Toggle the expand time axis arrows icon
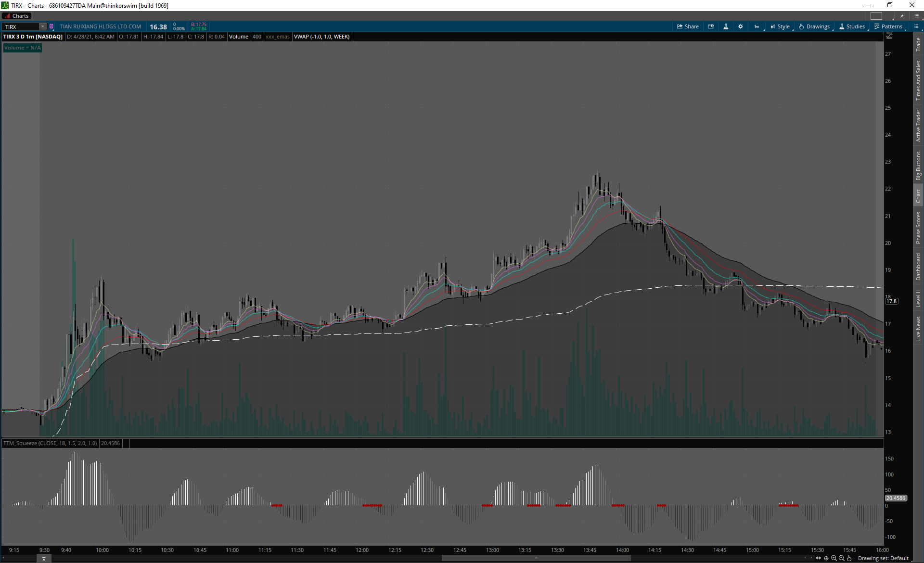 pos(818,558)
